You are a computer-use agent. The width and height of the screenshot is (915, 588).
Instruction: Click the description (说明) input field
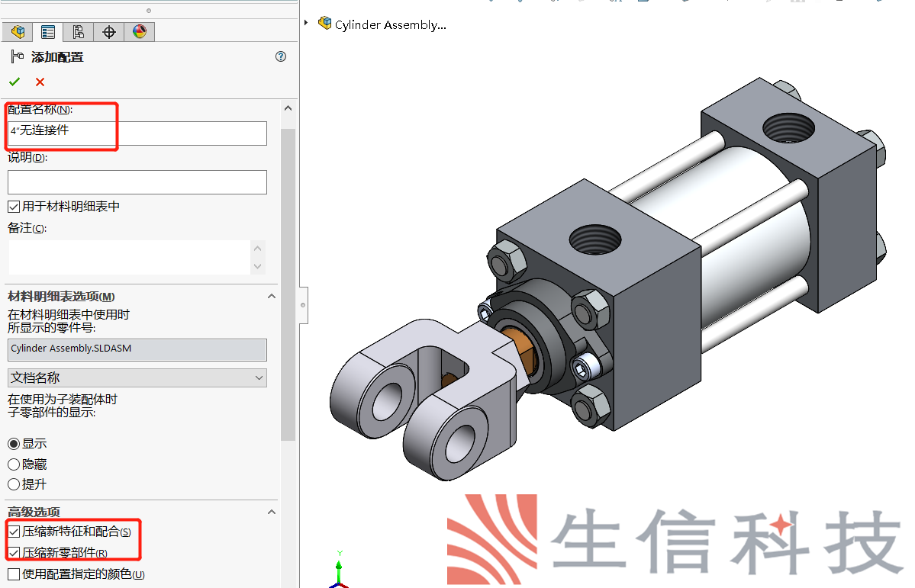coord(137,182)
